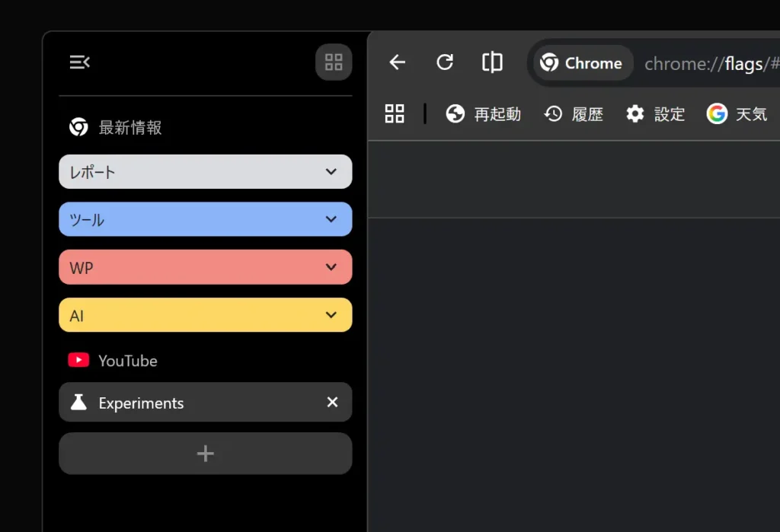Click the grid icon on the bookmarks bar

point(394,113)
